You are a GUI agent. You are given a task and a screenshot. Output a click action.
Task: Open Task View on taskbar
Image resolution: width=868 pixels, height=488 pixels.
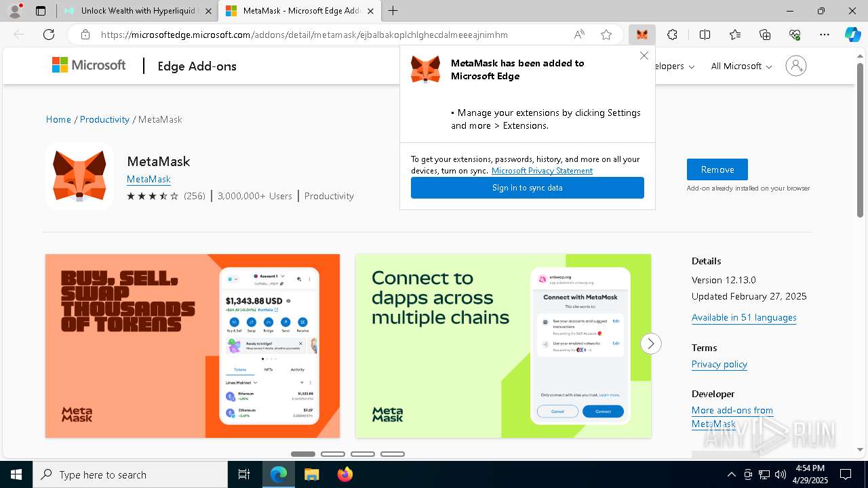click(244, 474)
